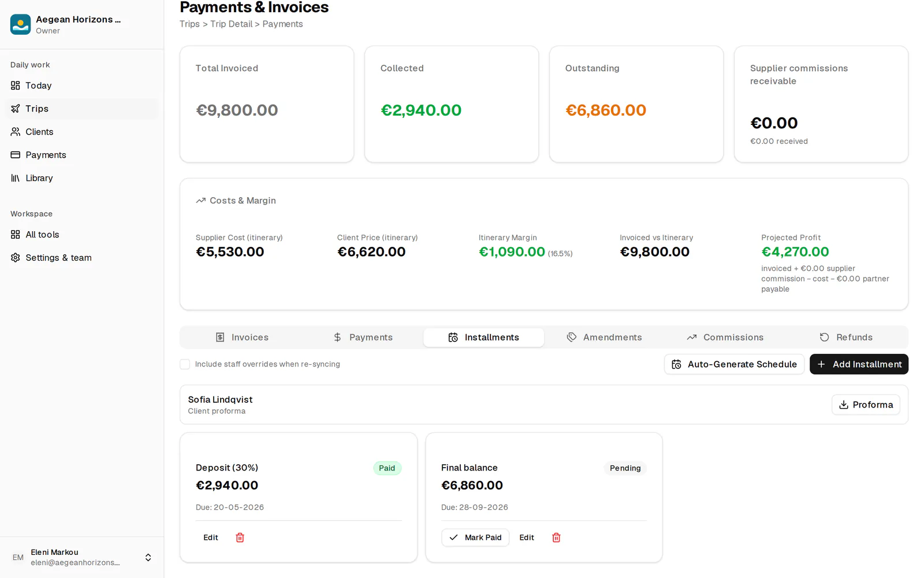Image resolution: width=924 pixels, height=578 pixels.
Task: Download the Sofia Lindqvist Proforma
Action: (x=866, y=405)
